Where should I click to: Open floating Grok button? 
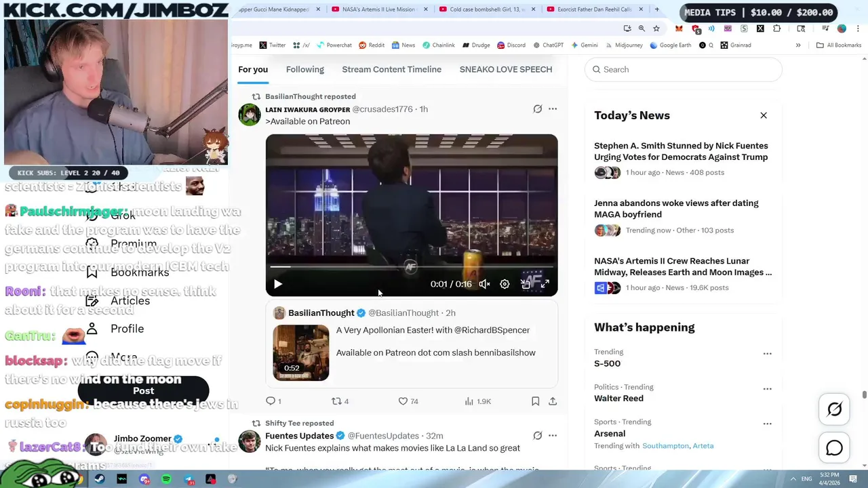835,409
